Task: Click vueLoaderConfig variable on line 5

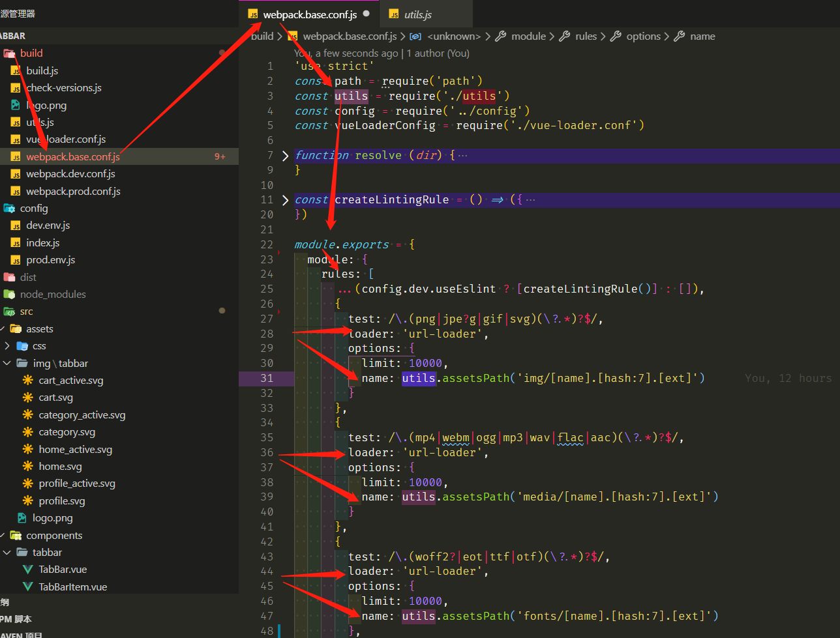Action: click(x=385, y=126)
